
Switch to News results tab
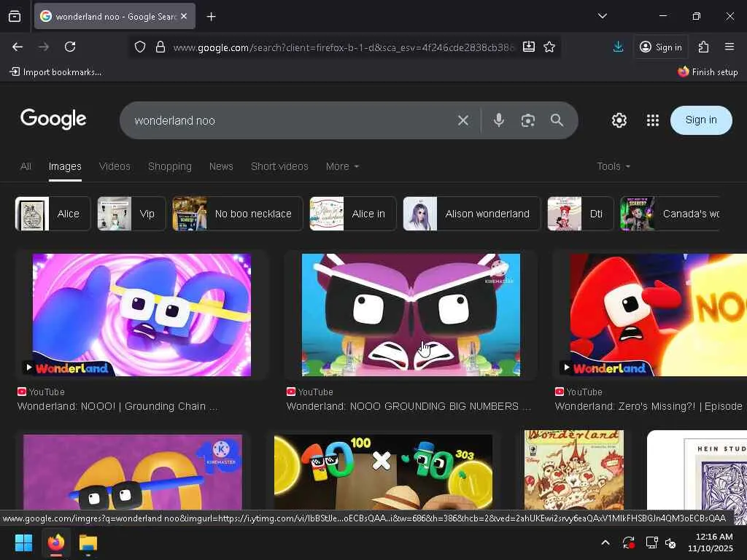[x=221, y=166]
